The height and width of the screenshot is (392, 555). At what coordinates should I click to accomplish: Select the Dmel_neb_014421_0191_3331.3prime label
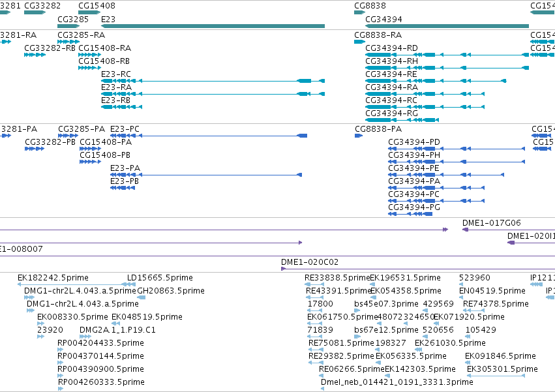(x=397, y=382)
